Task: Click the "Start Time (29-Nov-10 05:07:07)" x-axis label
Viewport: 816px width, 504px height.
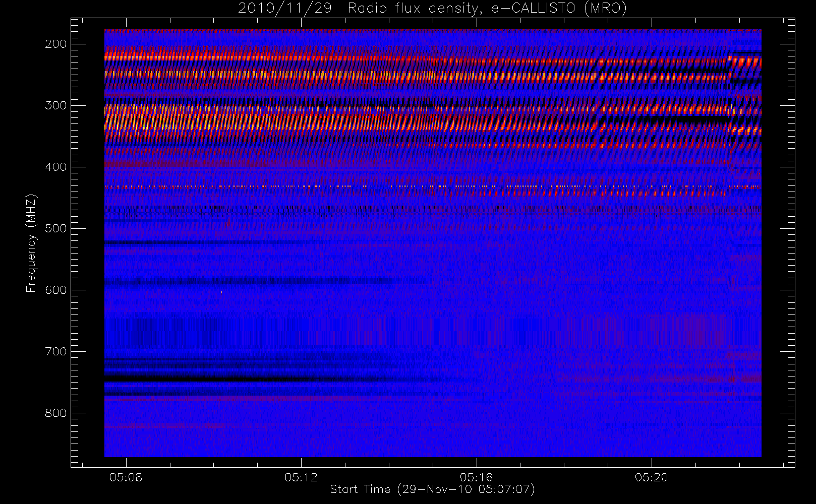Action: [x=432, y=489]
